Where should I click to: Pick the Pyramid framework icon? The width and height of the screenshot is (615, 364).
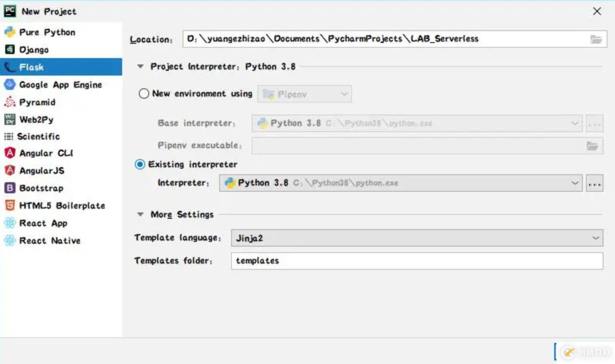tap(10, 102)
